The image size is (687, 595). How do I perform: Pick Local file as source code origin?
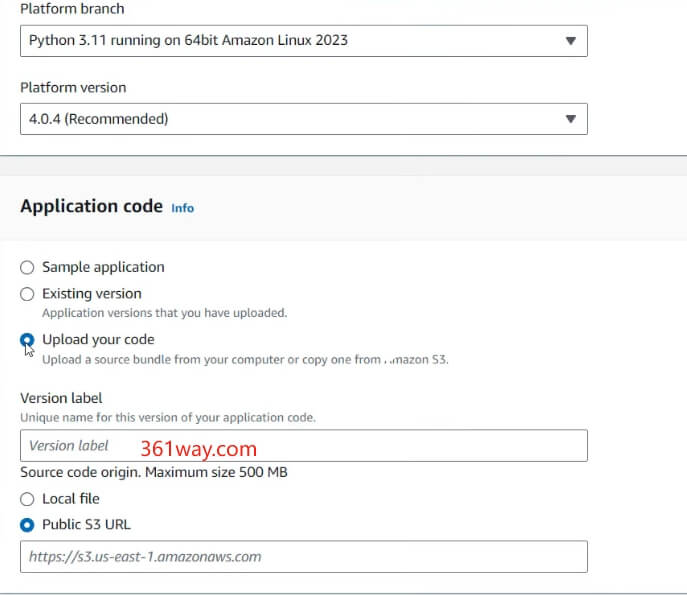pyautogui.click(x=27, y=499)
